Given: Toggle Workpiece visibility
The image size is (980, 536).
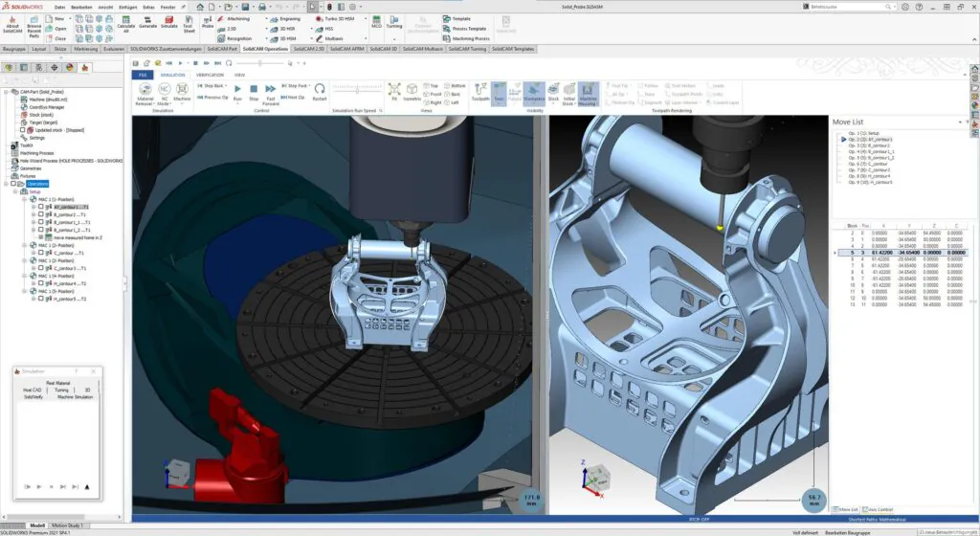Looking at the screenshot, I should [534, 91].
